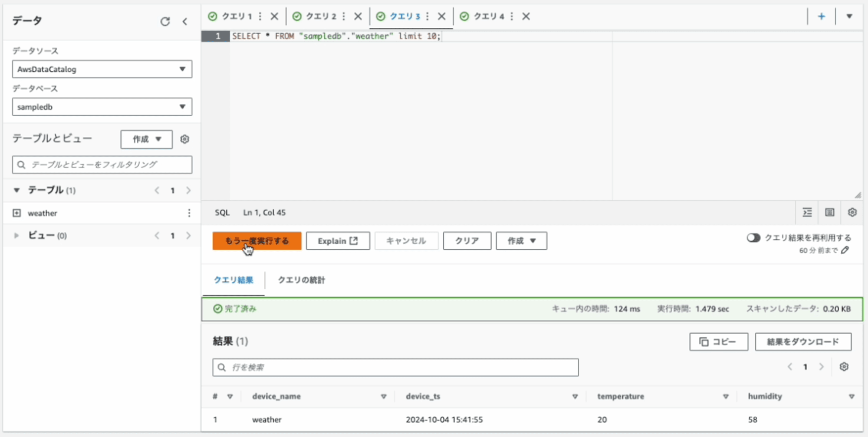Sort by temperature column
Screen dimensions: 868x437
point(726,397)
